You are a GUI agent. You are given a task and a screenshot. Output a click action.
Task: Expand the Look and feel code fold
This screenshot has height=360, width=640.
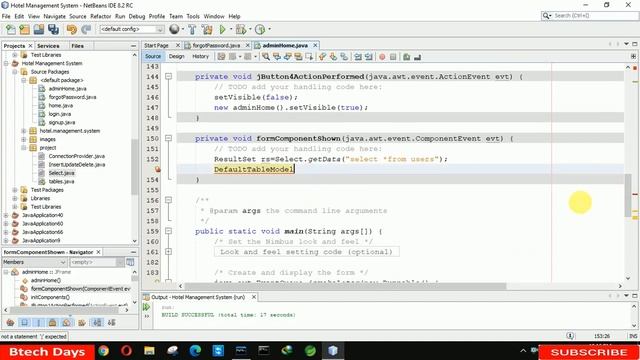(x=168, y=252)
